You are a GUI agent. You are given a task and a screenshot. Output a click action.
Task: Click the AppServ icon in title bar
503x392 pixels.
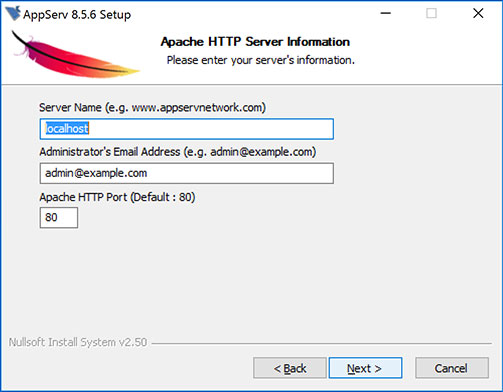(13, 13)
